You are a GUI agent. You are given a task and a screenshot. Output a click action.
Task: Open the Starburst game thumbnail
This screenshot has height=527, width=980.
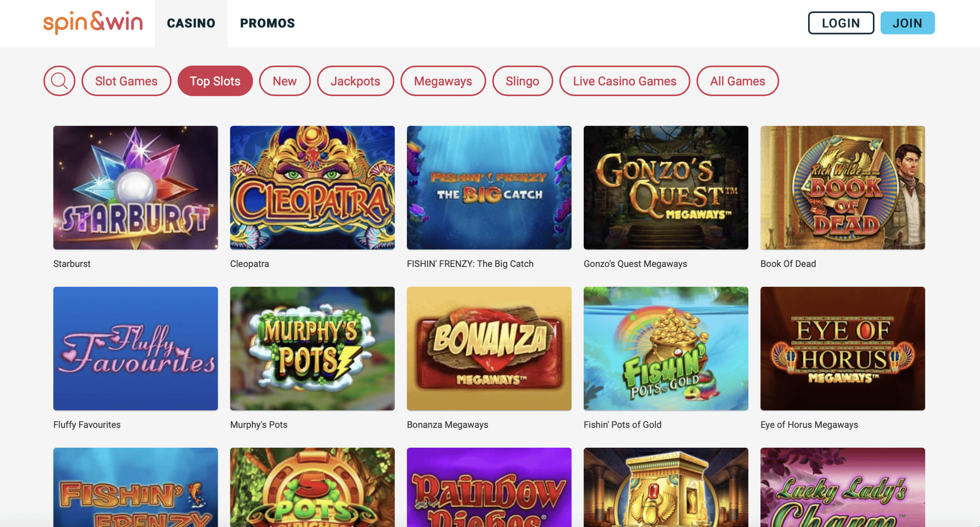[x=136, y=188]
